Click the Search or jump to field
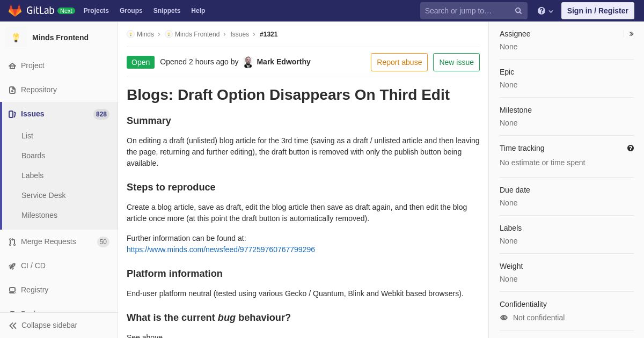The width and height of the screenshot is (644, 338). point(474,11)
